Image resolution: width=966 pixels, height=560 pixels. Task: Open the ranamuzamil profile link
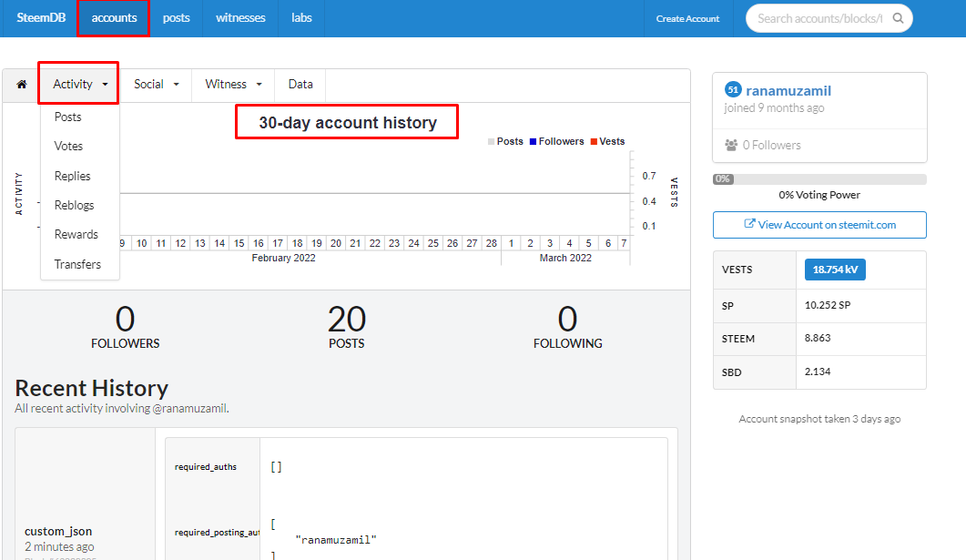tap(788, 90)
